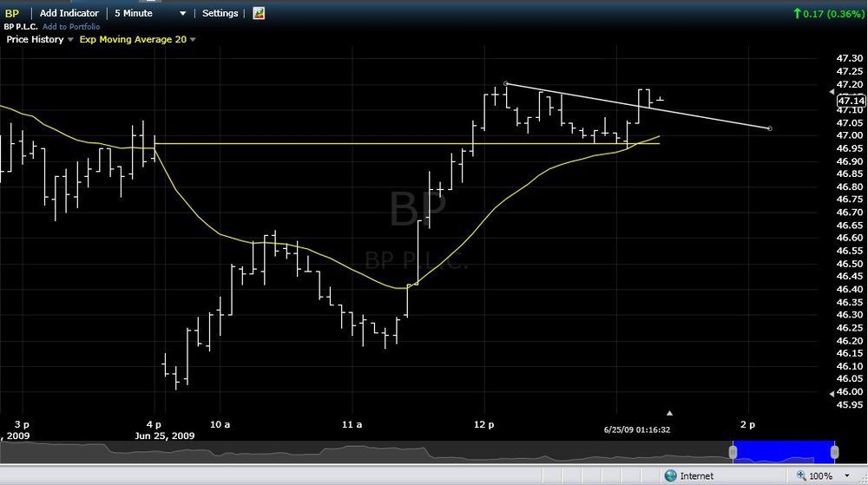Grab the right range slider handle
Viewport: 868px width, 485px height.
[x=833, y=452]
